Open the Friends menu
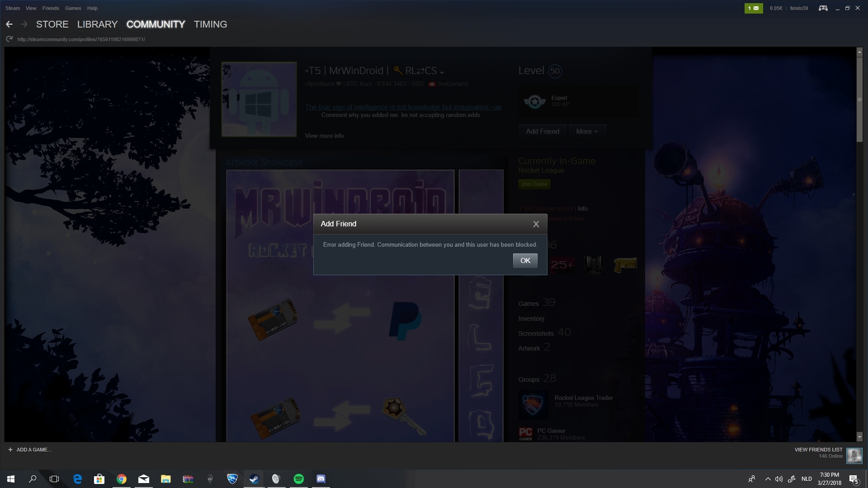868x488 pixels. pyautogui.click(x=51, y=8)
